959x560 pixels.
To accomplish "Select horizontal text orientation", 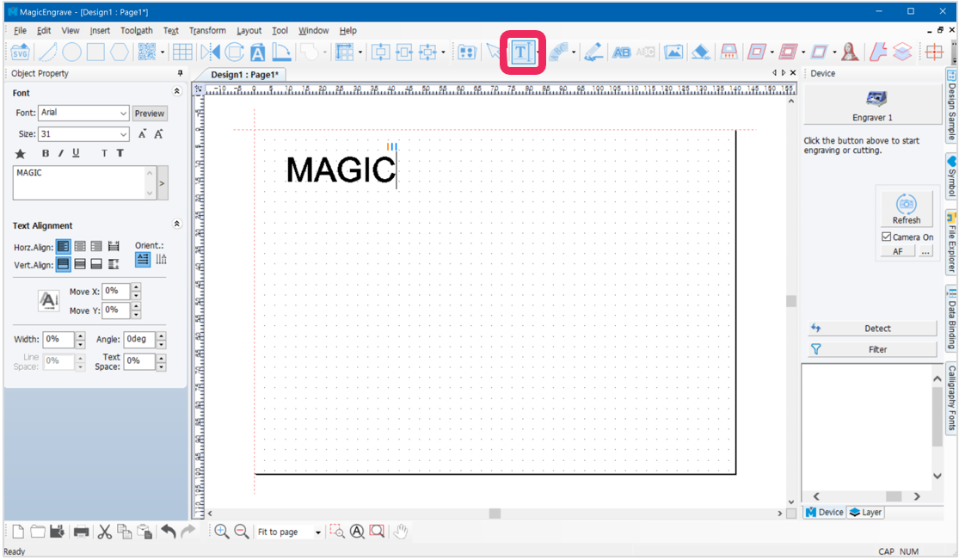I will coord(143,259).
